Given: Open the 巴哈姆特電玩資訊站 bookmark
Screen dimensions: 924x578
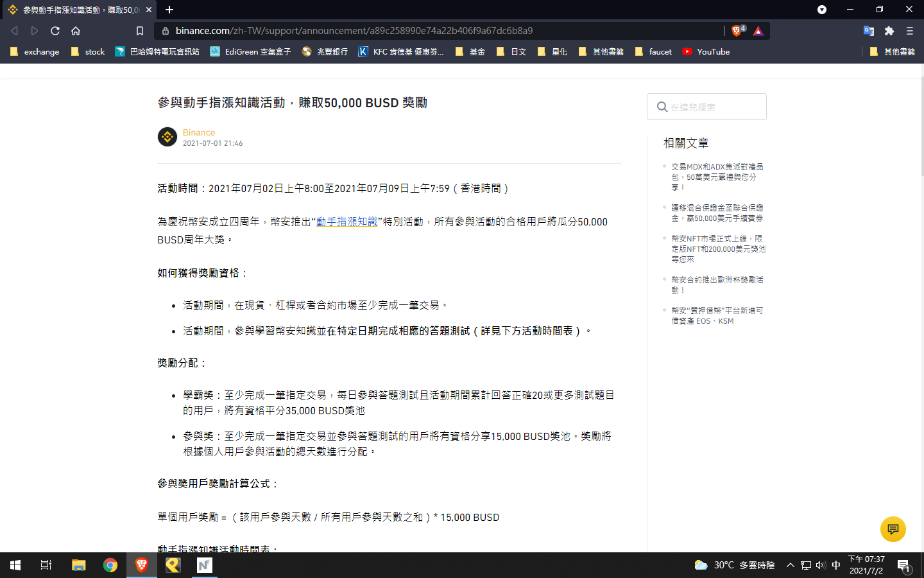Looking at the screenshot, I should 157,52.
